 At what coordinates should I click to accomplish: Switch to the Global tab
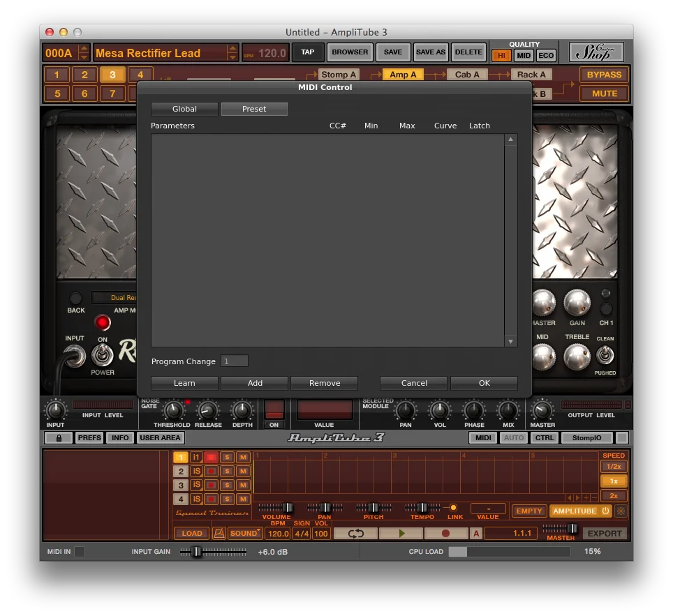tap(184, 109)
